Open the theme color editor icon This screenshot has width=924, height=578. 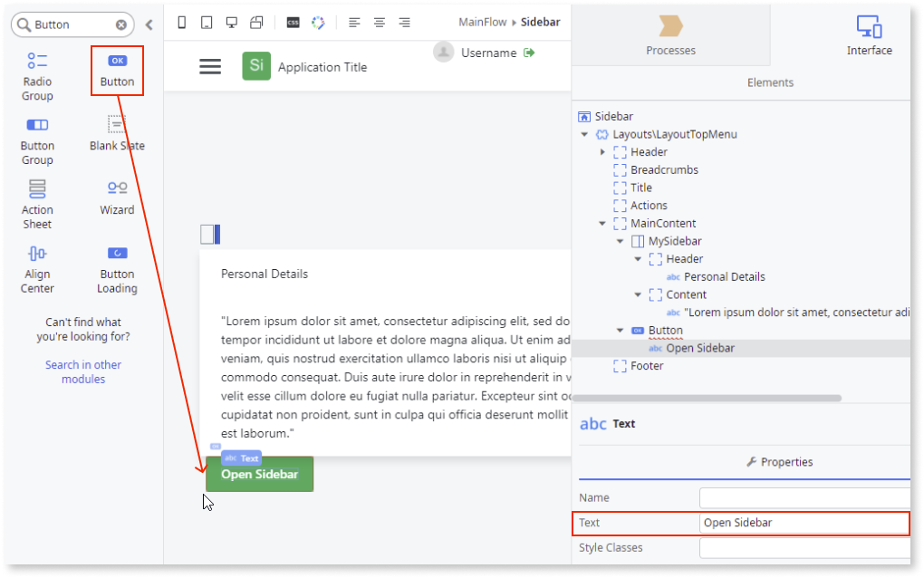[x=317, y=22]
